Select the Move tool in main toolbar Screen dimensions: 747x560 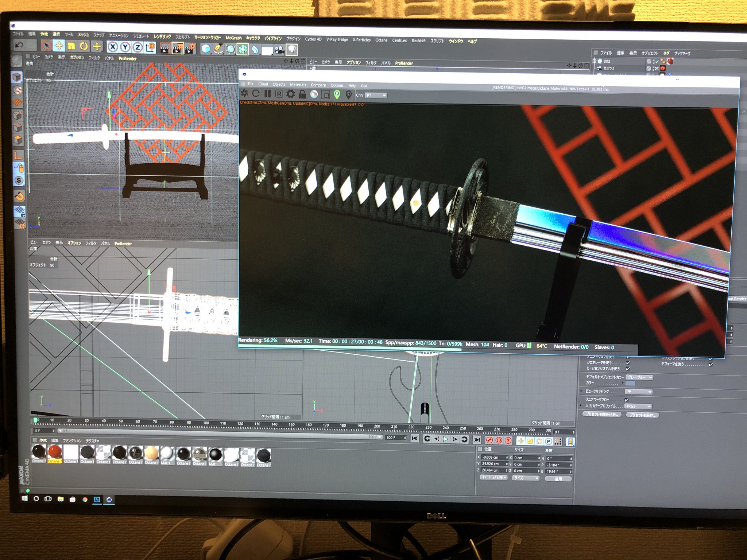tap(59, 46)
